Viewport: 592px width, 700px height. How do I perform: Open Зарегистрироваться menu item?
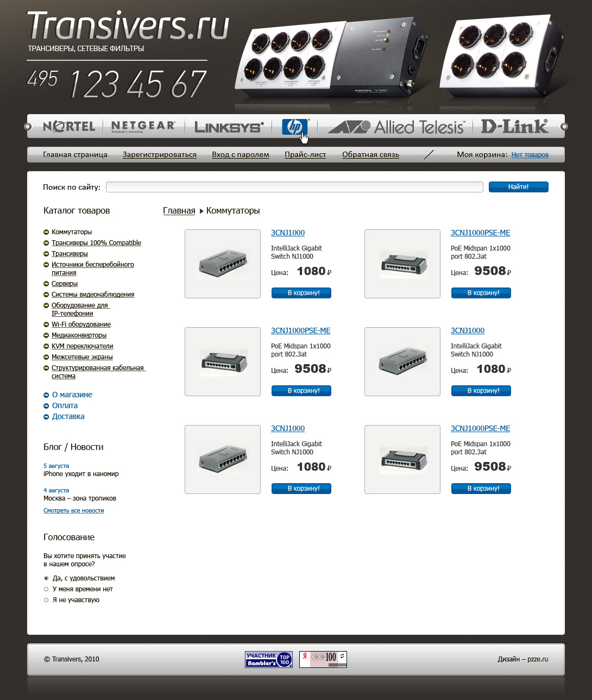[160, 155]
